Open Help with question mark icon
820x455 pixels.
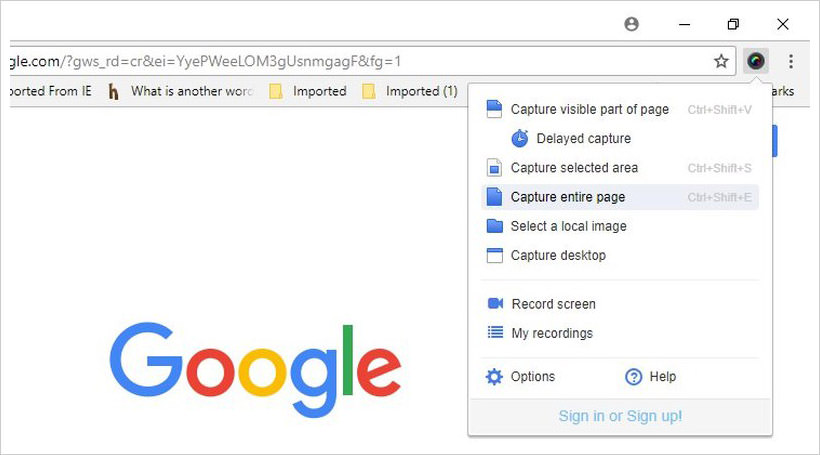pos(633,377)
